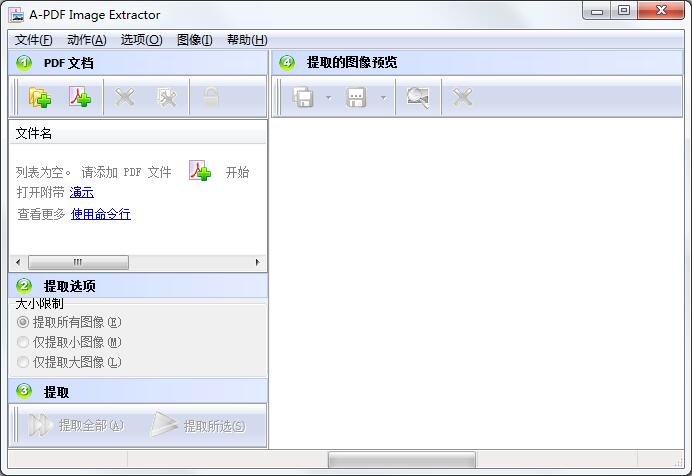
Task: Expand the copy image dropdown arrow
Action: click(328, 98)
